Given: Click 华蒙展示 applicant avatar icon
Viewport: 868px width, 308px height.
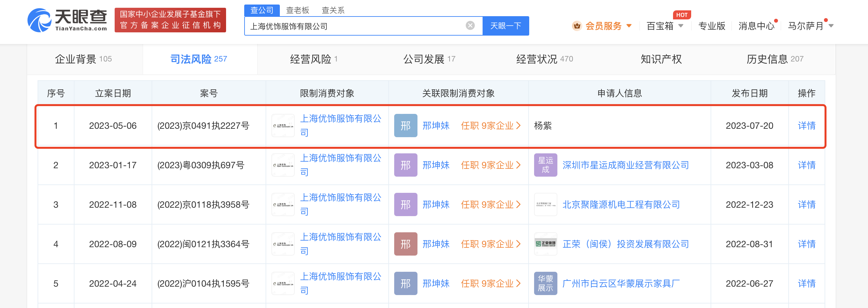Looking at the screenshot, I should click(545, 283).
